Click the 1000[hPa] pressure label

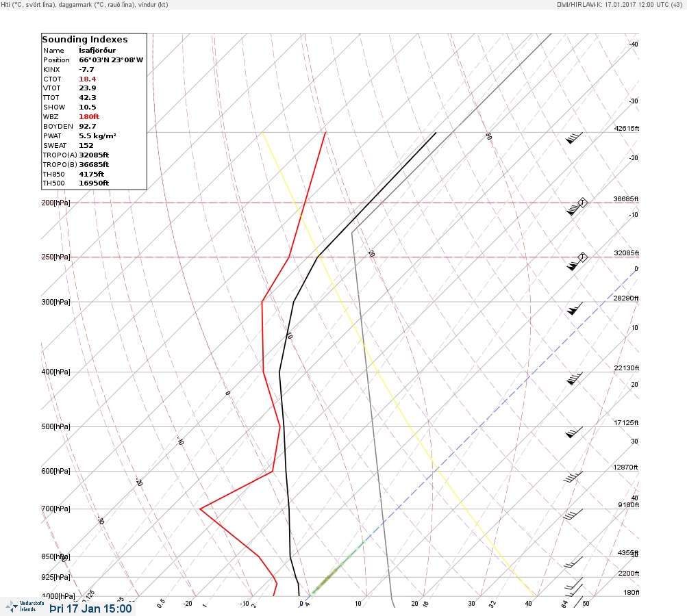click(x=58, y=596)
